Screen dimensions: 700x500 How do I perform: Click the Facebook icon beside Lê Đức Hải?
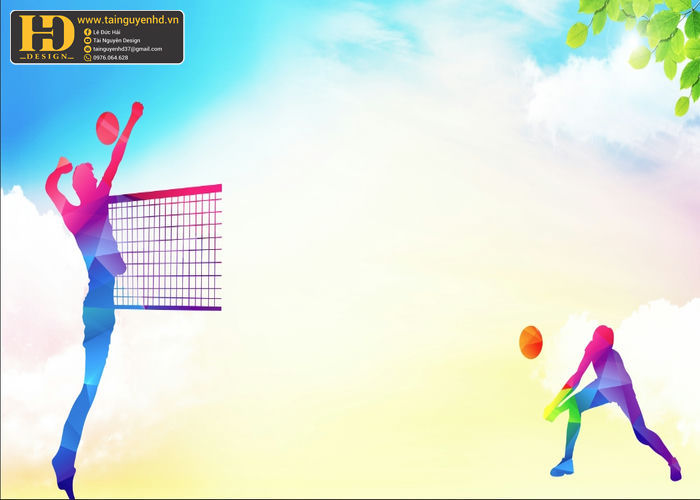(x=88, y=32)
